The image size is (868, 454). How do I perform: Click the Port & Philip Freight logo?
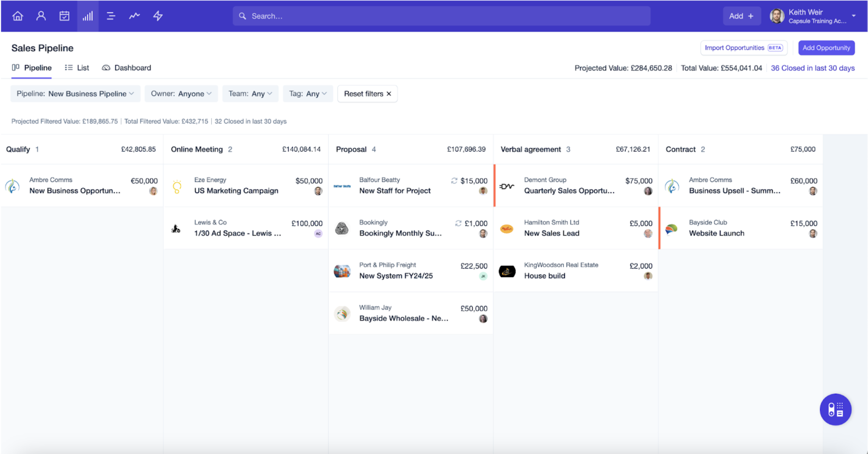pyautogui.click(x=342, y=271)
